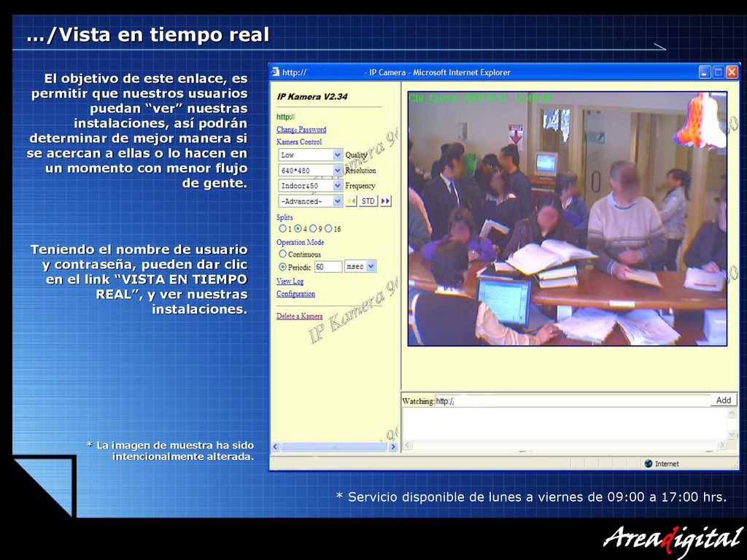Click the rewind double-arrow button beside STD
The height and width of the screenshot is (560, 747).
[x=351, y=201]
